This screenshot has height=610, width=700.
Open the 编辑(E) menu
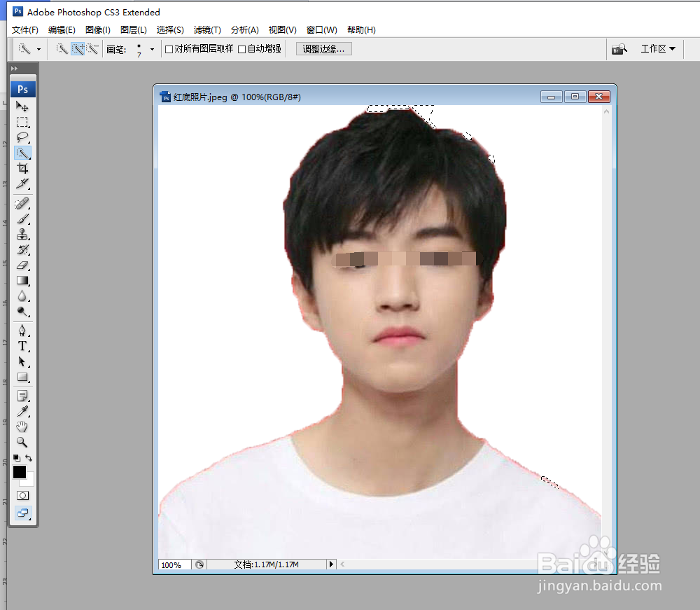[62, 30]
